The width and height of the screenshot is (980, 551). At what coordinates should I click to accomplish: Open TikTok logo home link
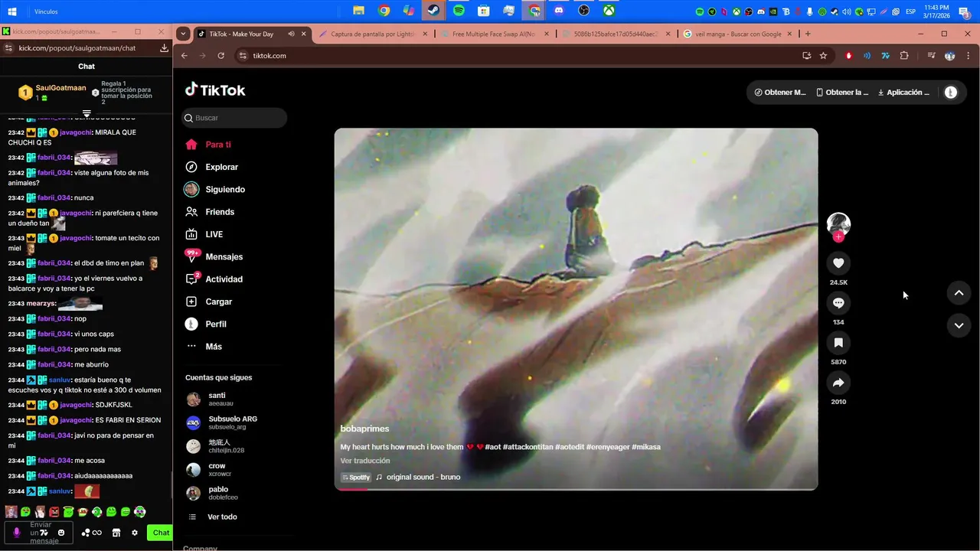click(x=215, y=90)
